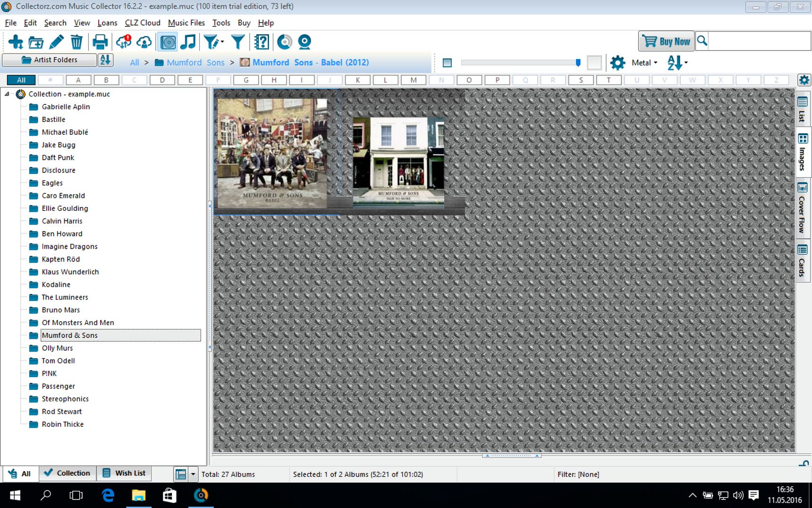812x508 pixels.
Task: Click the Add Albums Automatically plus icon
Action: (x=16, y=42)
